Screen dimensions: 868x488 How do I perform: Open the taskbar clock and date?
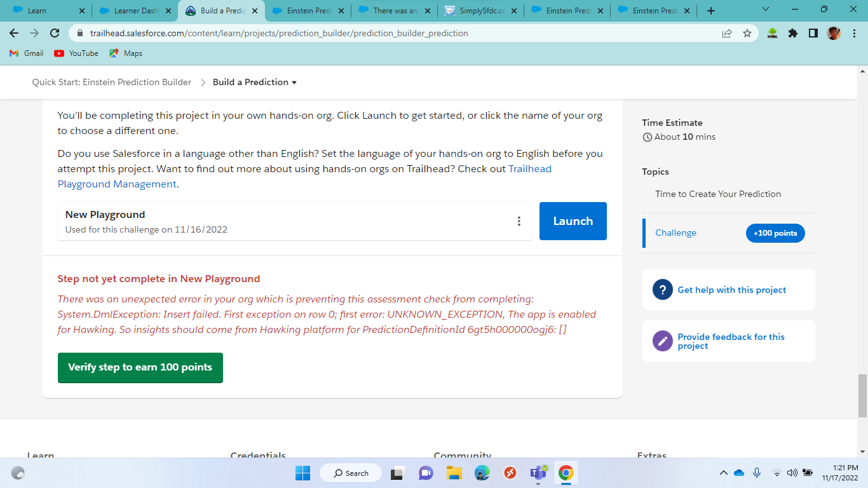point(840,473)
